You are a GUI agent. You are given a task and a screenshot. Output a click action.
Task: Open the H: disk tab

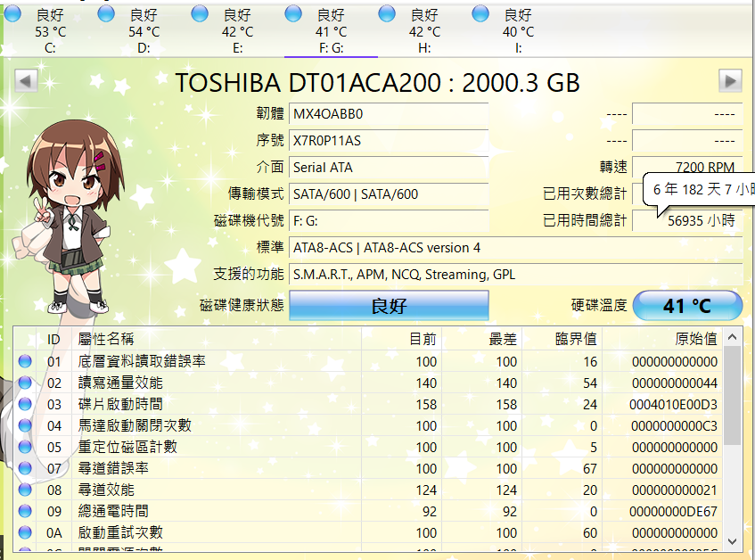[x=424, y=31]
